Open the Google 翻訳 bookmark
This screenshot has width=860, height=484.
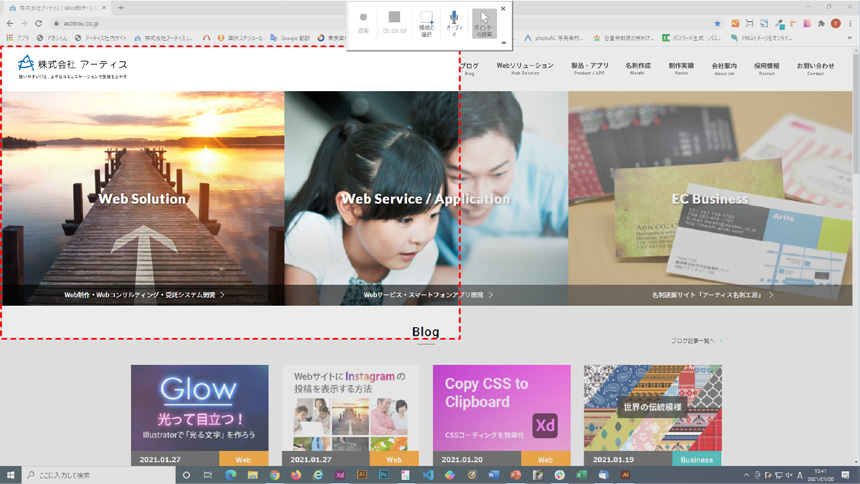coord(290,38)
